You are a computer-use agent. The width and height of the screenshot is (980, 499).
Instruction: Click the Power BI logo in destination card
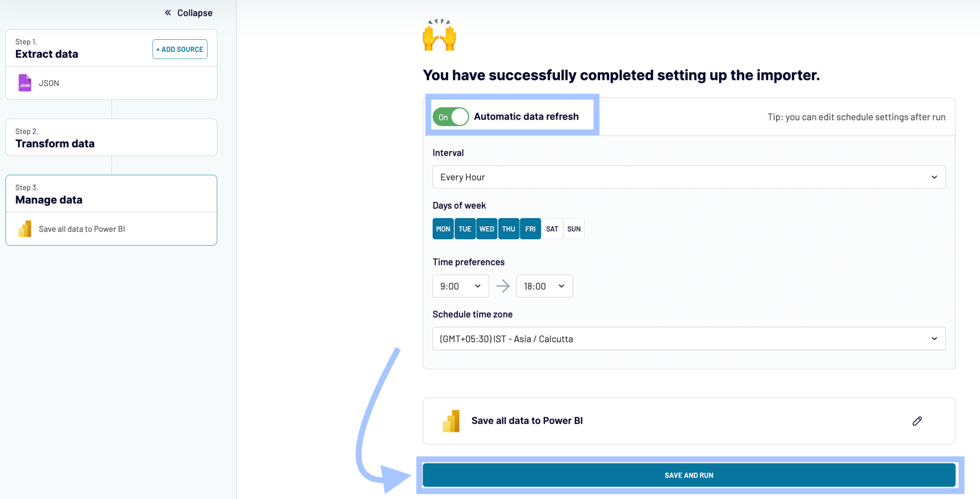451,421
